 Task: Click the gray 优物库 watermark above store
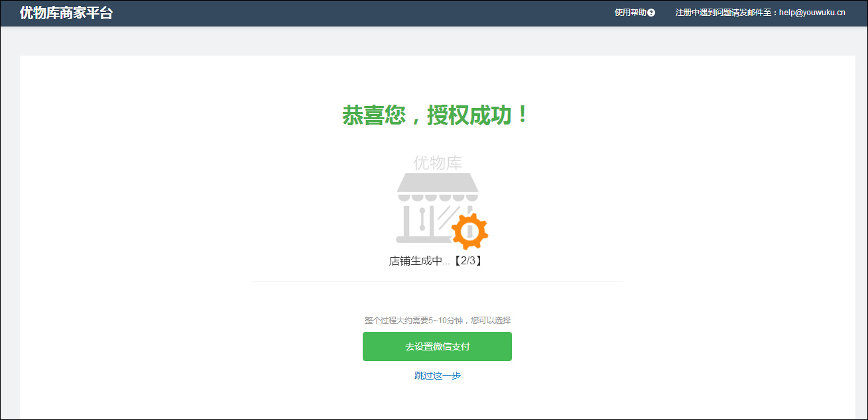[x=438, y=163]
